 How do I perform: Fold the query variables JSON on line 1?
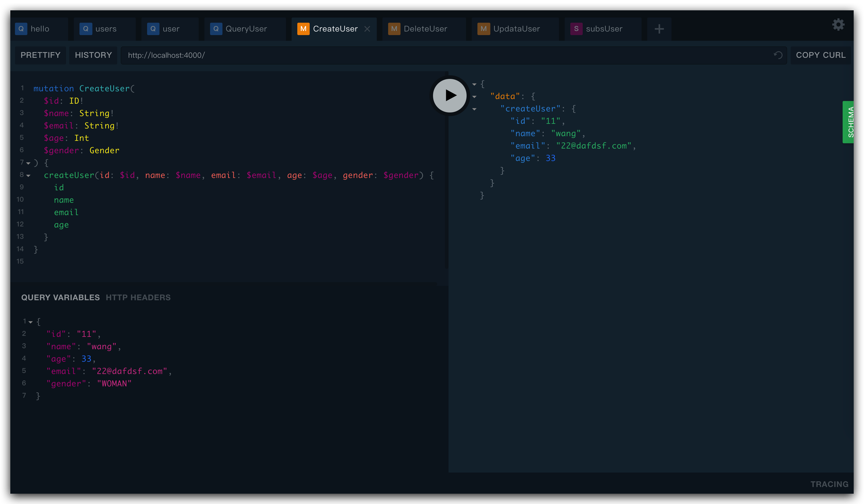pyautogui.click(x=30, y=322)
